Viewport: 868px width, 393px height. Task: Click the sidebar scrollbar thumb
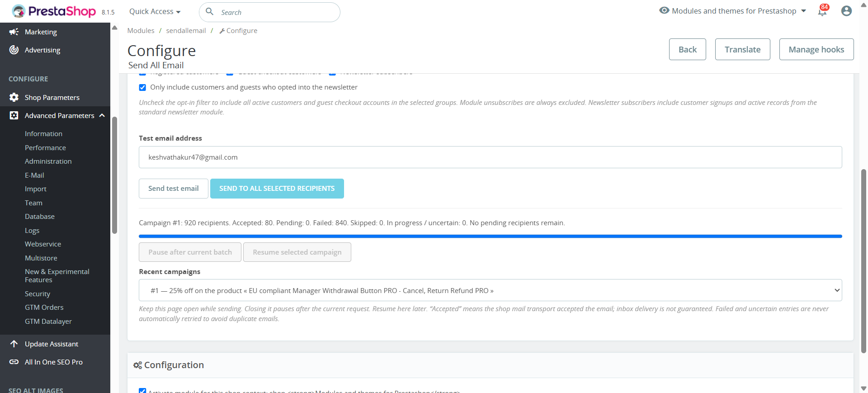(x=114, y=175)
